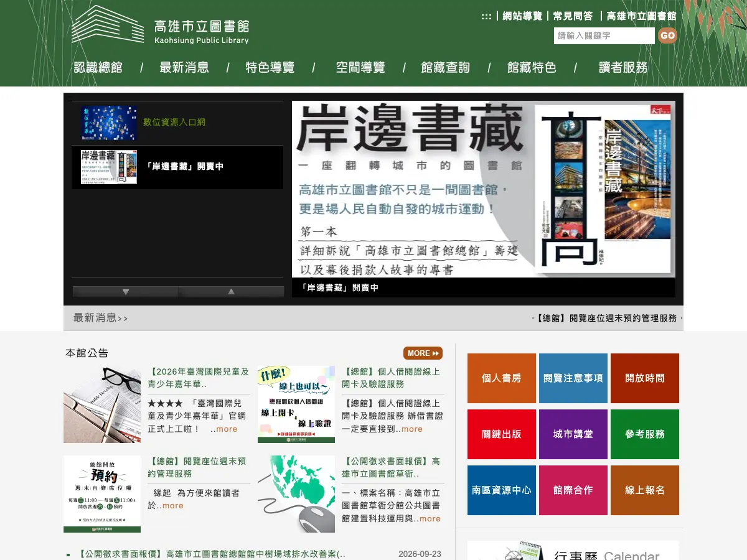Viewport: 747px width, 560px height.
Task: Open the 常見問答 FAQ link
Action: (573, 16)
